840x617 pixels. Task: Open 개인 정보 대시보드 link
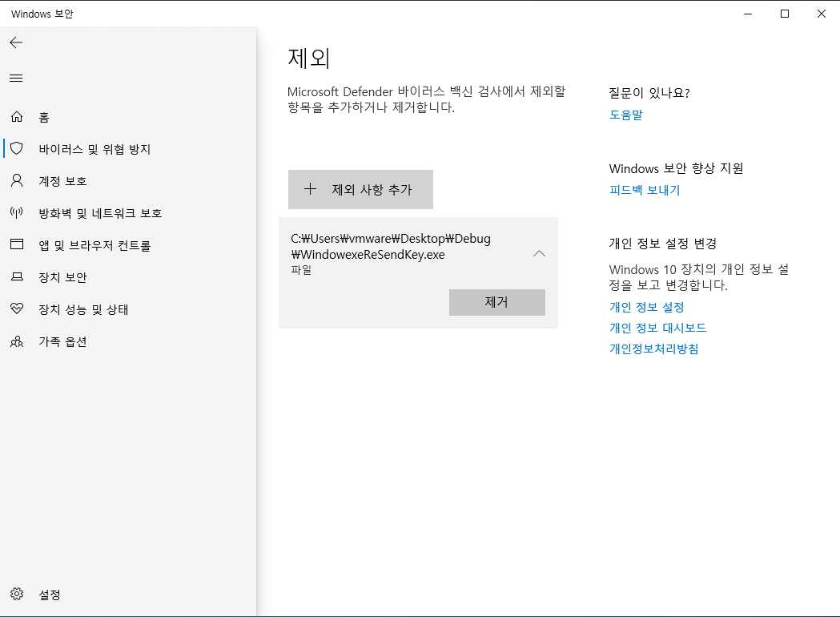coord(658,328)
